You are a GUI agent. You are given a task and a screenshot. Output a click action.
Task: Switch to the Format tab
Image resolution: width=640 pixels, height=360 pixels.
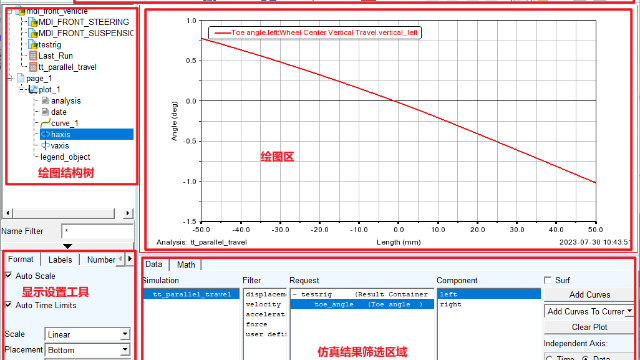20,259
